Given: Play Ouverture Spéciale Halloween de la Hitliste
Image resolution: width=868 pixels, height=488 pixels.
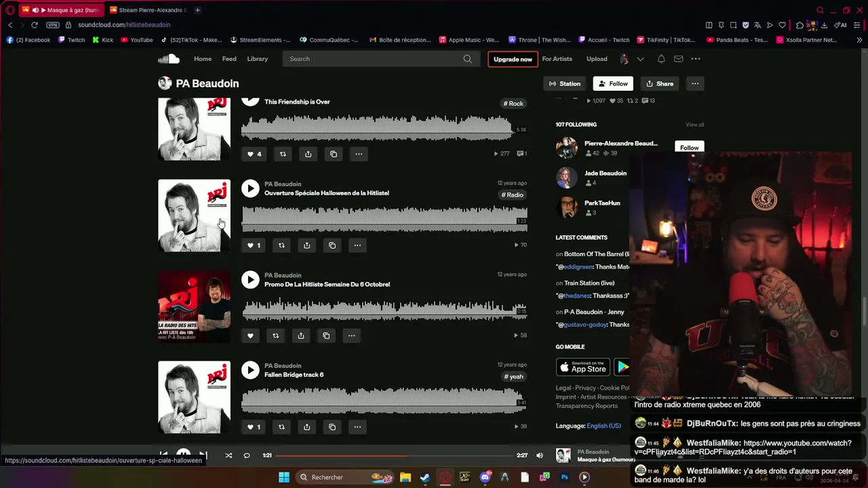Looking at the screenshot, I should tap(250, 188).
